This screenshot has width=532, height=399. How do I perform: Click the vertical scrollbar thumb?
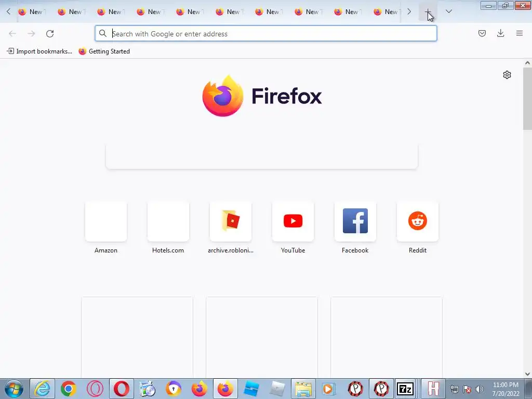(x=527, y=98)
